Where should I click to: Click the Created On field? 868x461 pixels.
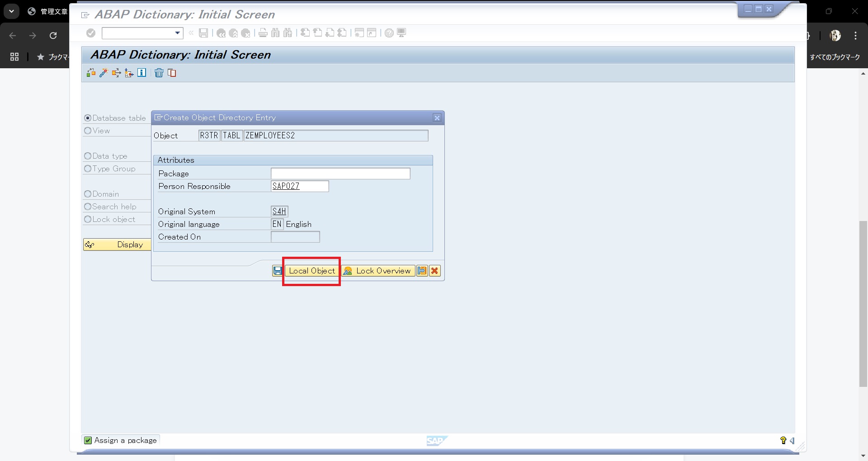coord(295,237)
